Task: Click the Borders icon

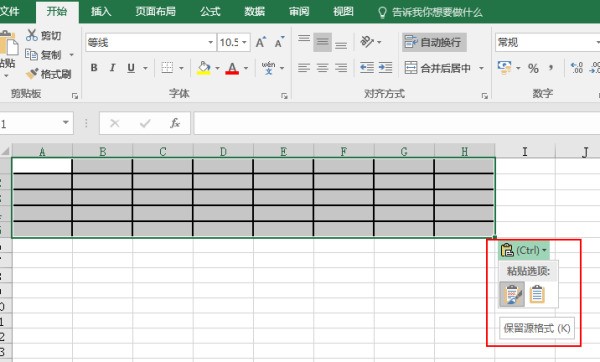Action: (167, 68)
